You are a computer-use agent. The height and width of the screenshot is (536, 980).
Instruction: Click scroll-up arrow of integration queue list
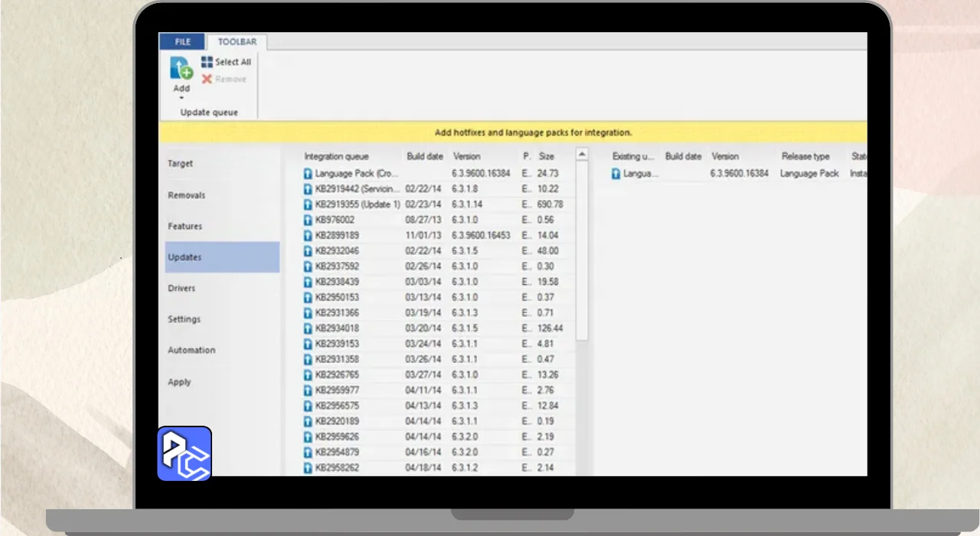(582, 155)
